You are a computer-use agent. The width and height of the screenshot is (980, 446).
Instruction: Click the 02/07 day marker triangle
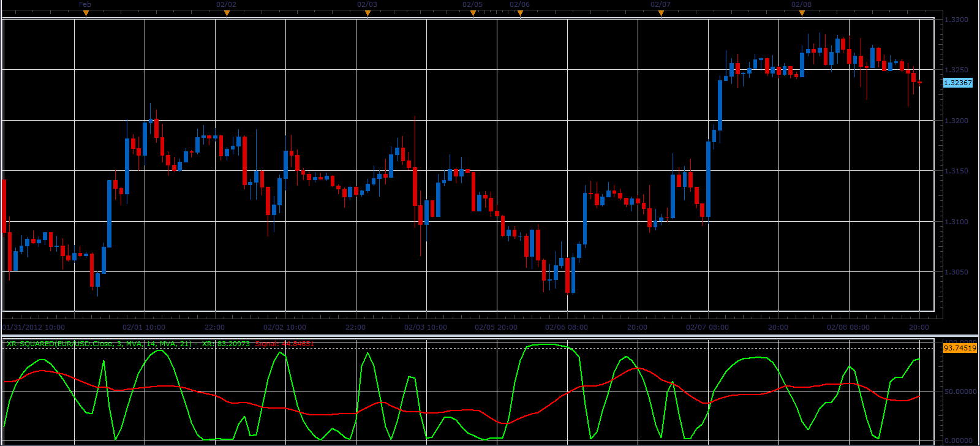[x=661, y=13]
